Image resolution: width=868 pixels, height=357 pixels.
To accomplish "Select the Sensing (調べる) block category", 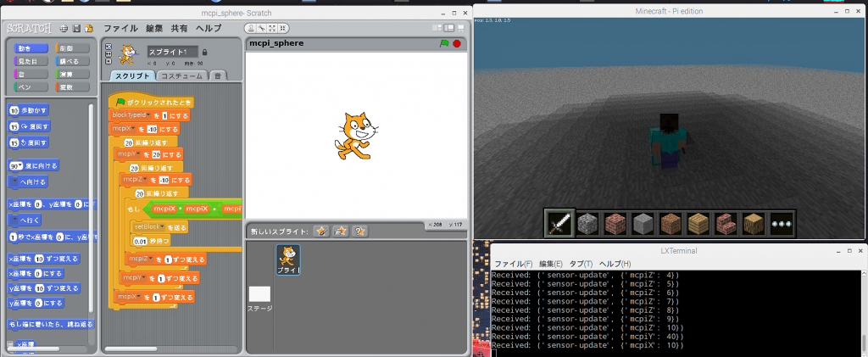I will [x=73, y=61].
